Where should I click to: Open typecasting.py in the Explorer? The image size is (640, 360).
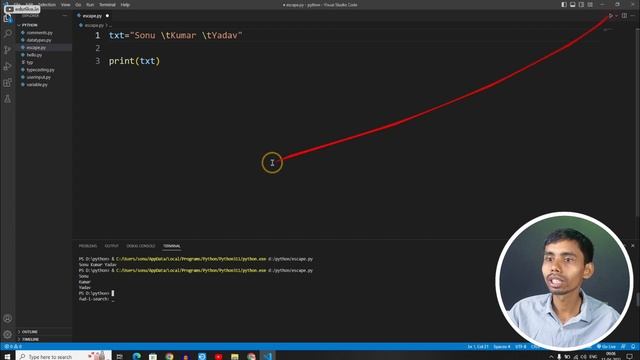[40, 70]
